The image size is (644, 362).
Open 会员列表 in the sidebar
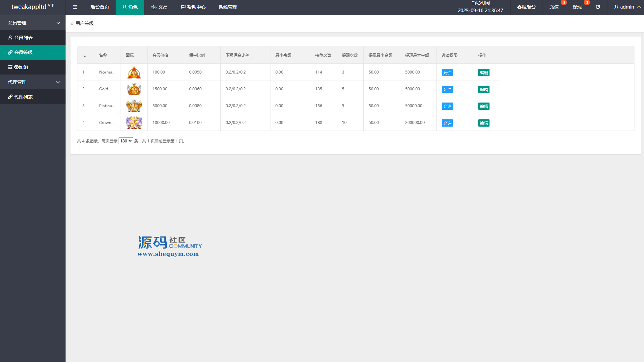(x=23, y=38)
